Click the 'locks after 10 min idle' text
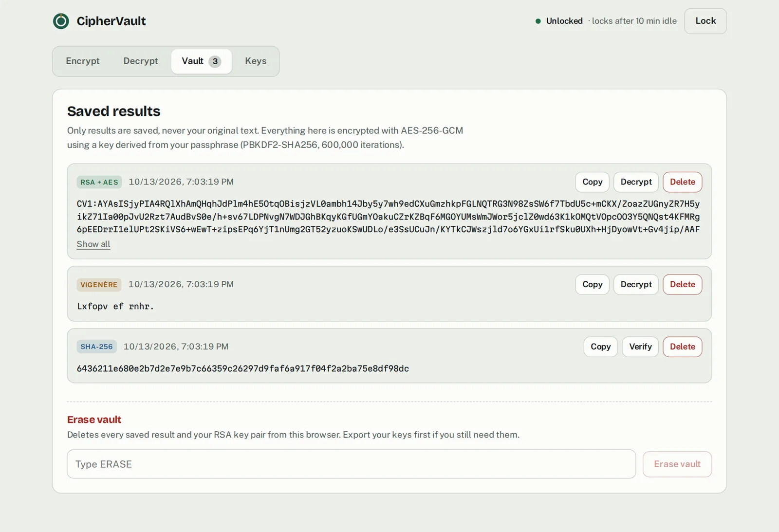 point(634,21)
